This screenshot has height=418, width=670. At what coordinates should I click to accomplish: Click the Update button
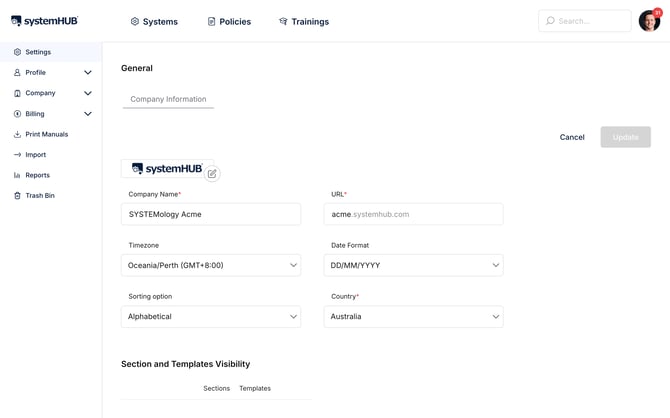(x=626, y=137)
